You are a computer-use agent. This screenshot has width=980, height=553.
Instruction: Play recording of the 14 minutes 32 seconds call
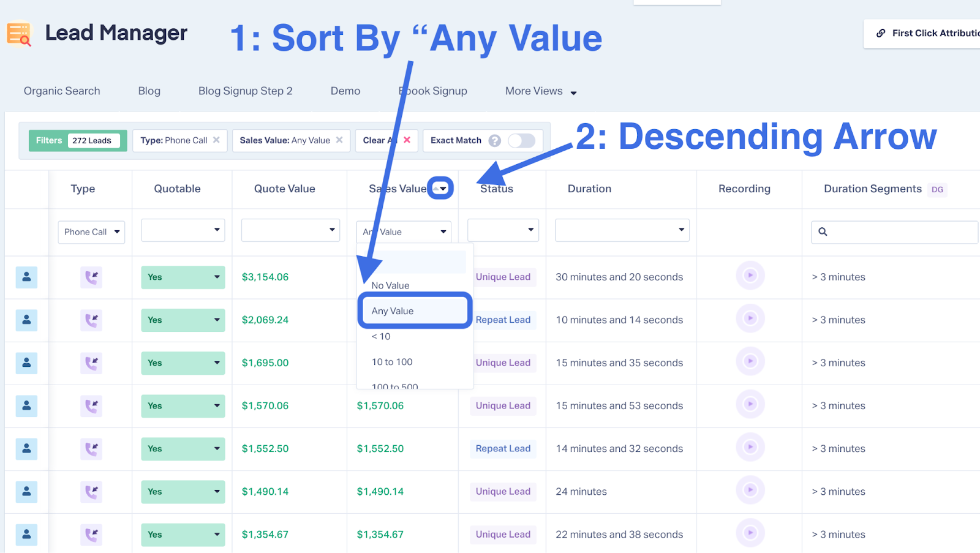pyautogui.click(x=750, y=447)
